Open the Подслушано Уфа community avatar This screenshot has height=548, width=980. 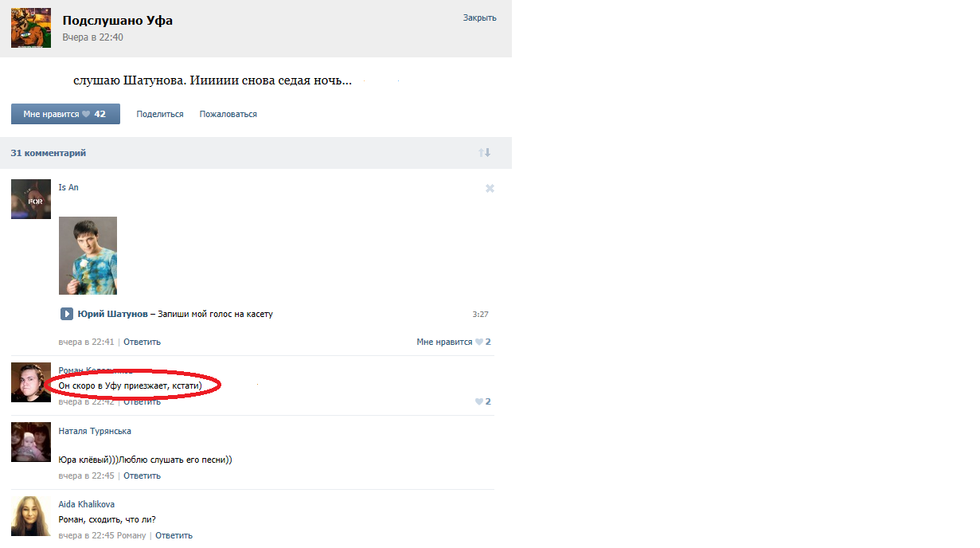[31, 28]
